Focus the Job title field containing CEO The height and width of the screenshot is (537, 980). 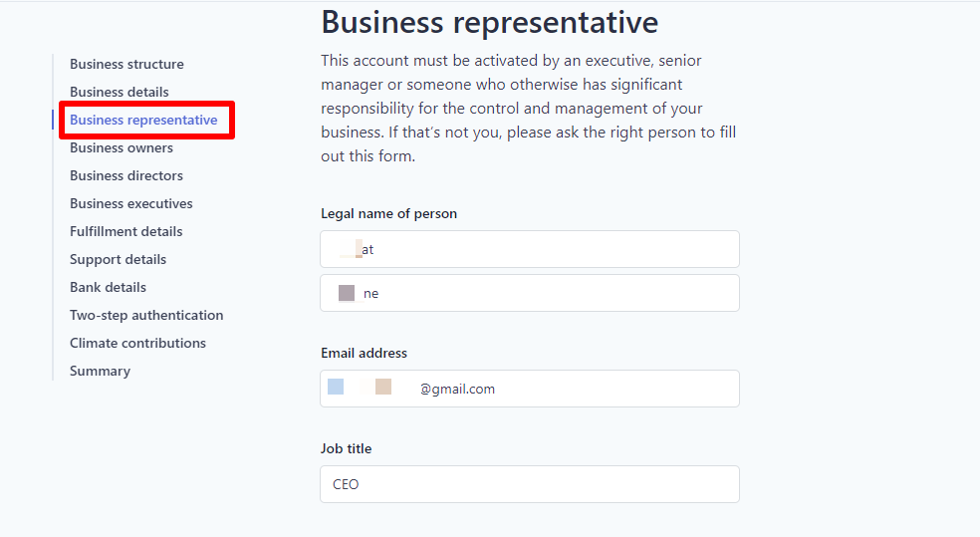point(529,484)
